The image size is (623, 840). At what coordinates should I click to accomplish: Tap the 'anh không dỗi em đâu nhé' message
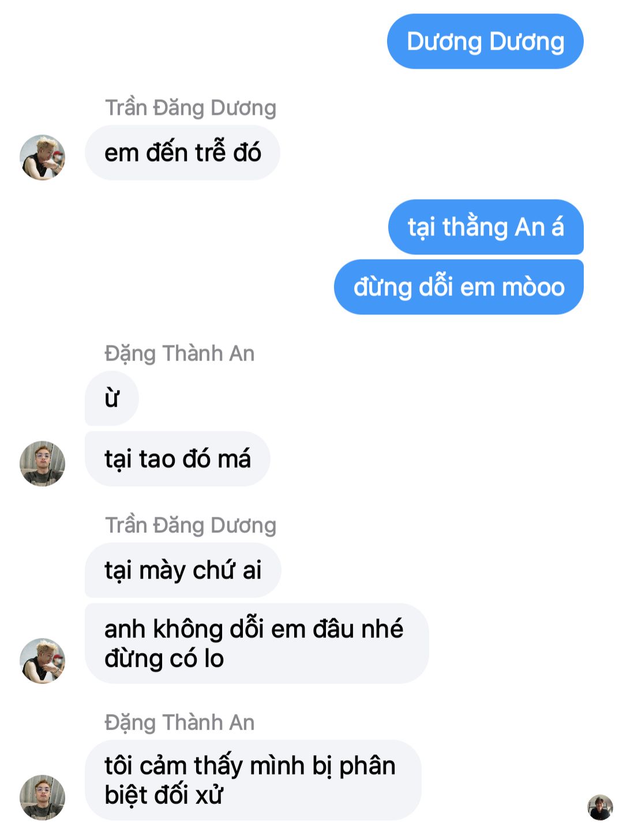pos(257,644)
